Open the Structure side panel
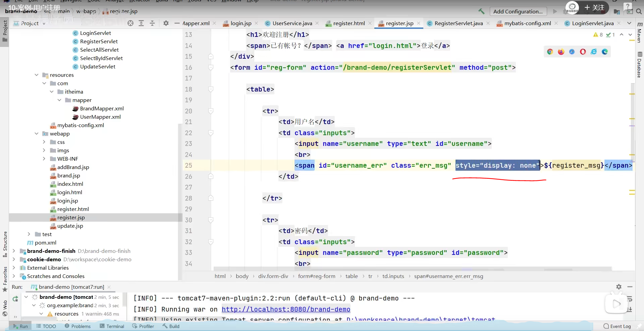Viewport: 644px width, 331px height. [5, 244]
